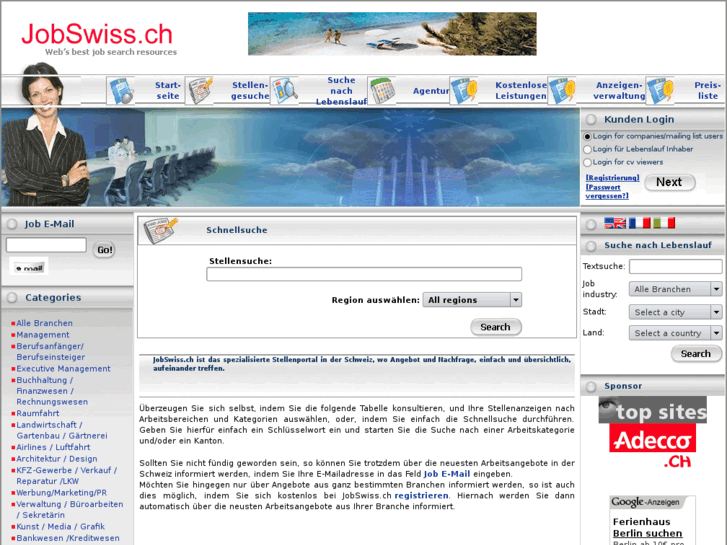Open the Passwort vergessen link
727x545 pixels.
(607, 192)
